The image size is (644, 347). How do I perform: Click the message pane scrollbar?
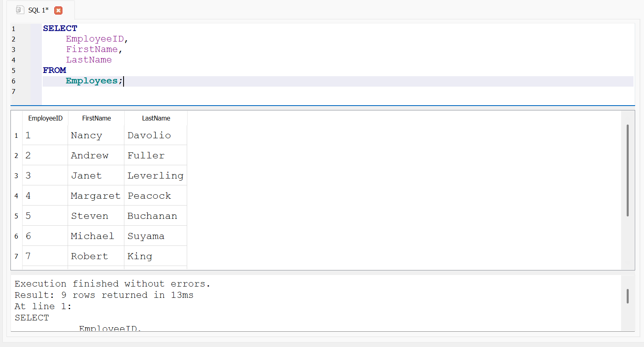point(627,296)
